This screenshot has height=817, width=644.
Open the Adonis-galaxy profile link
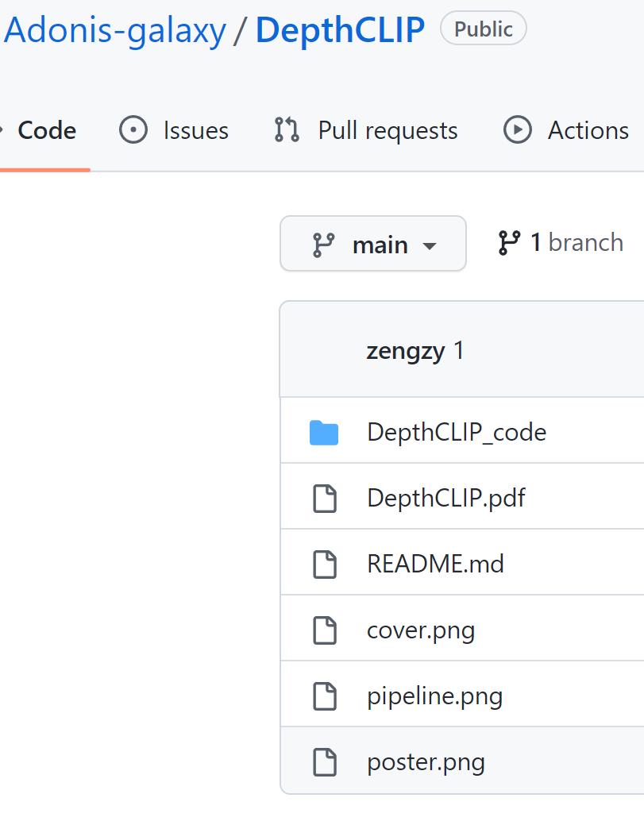coord(114,29)
